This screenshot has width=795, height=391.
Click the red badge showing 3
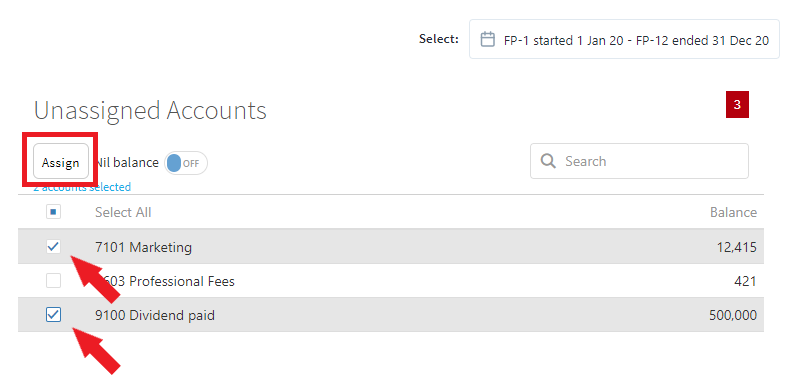(x=737, y=104)
